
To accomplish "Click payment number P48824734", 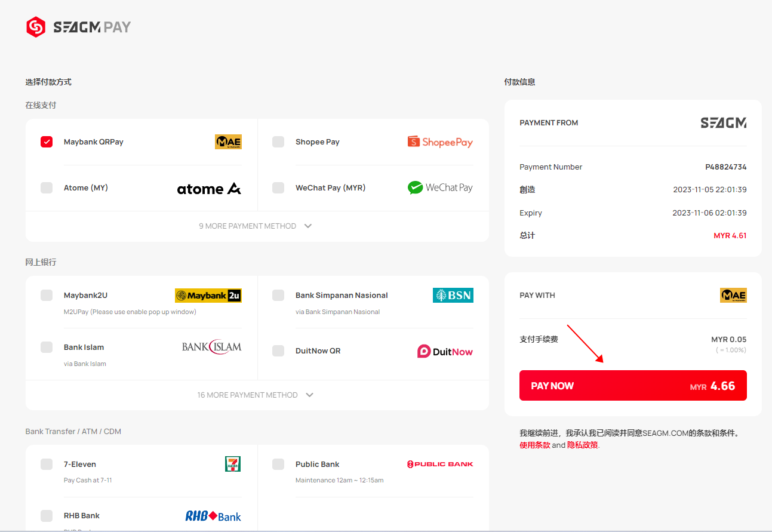I will (726, 167).
